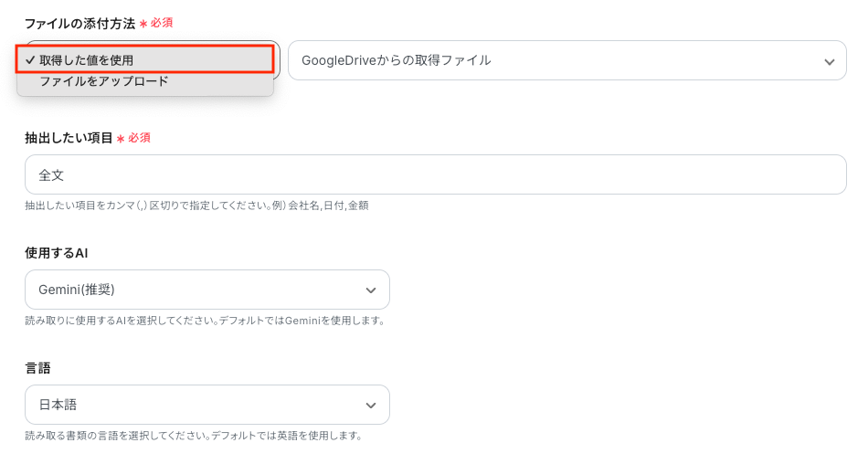Click the 必須 marker beside 抽出したい項目
Viewport: 868px width, 464px height.
(x=139, y=138)
